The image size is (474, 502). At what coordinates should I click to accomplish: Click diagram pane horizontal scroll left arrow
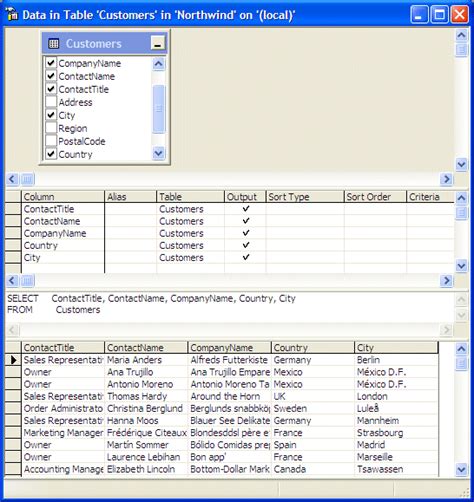12,179
